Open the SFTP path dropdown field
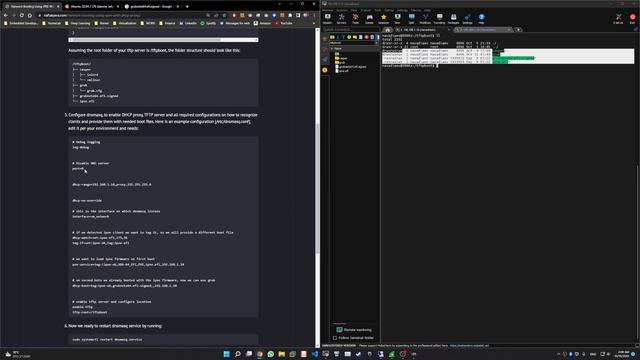Image resolution: width=640 pixels, height=360 pixels. click(353, 43)
